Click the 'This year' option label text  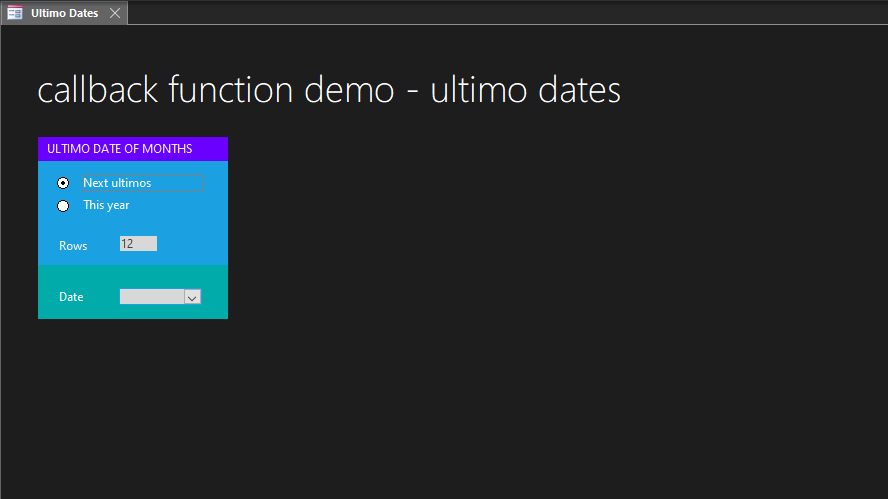[106, 205]
